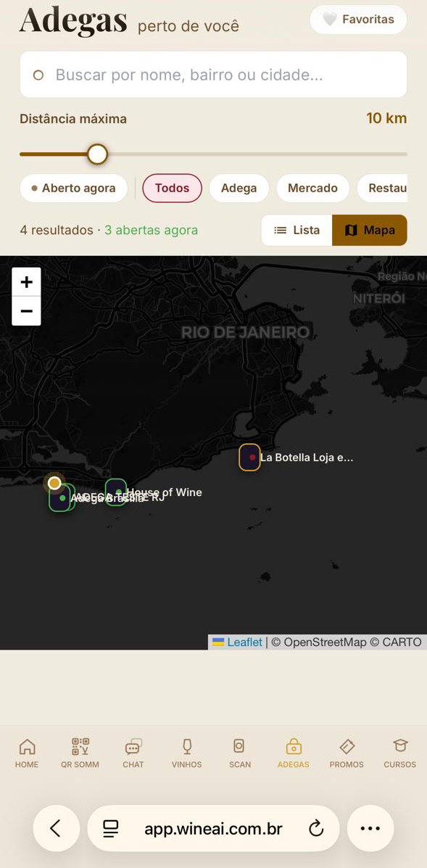
Task: Click the 3 abertas agora text
Action: (151, 231)
